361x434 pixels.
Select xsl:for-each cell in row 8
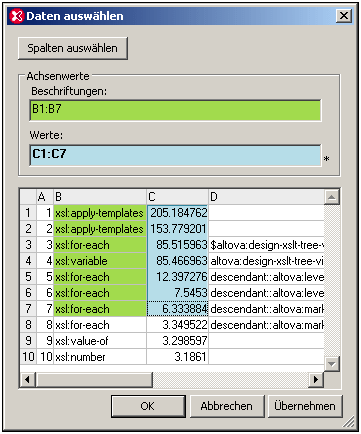100,325
